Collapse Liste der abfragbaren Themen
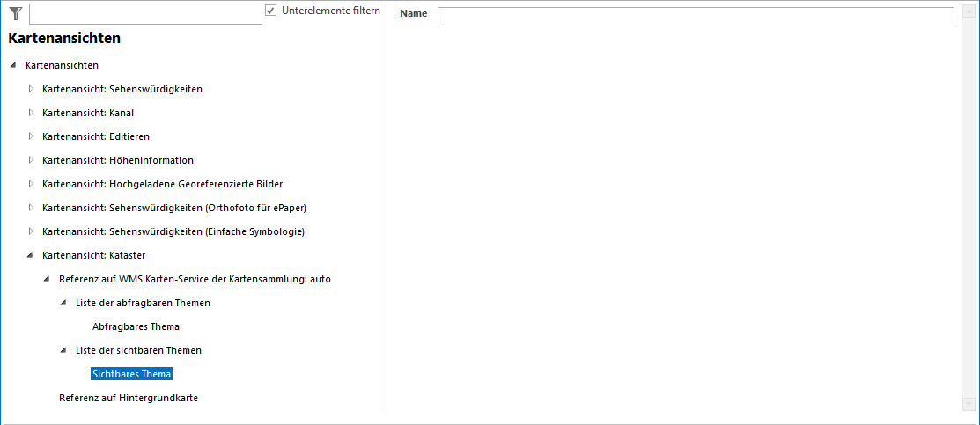 [63, 303]
